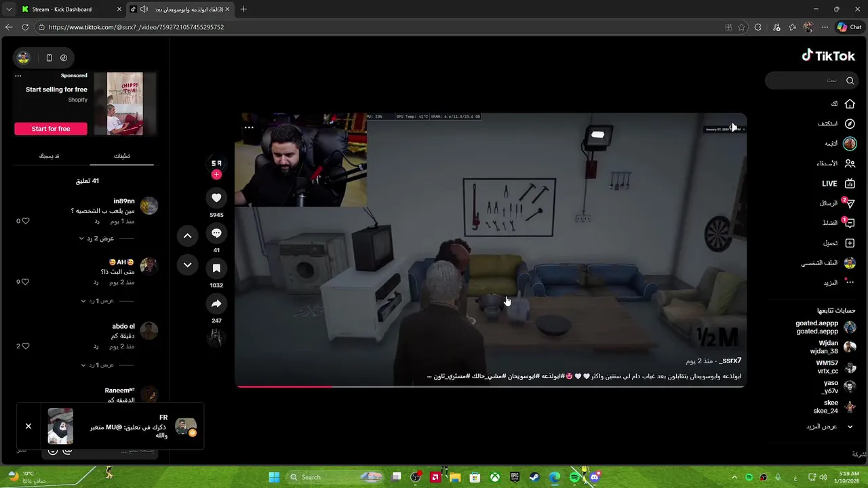Open Epic Games from taskbar

[515, 477]
